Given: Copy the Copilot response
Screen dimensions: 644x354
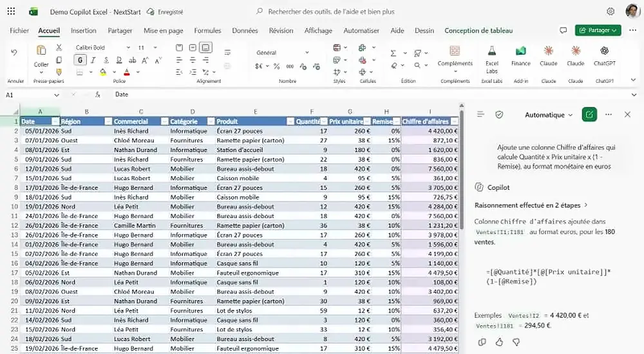Looking at the screenshot, I should pos(482,342).
